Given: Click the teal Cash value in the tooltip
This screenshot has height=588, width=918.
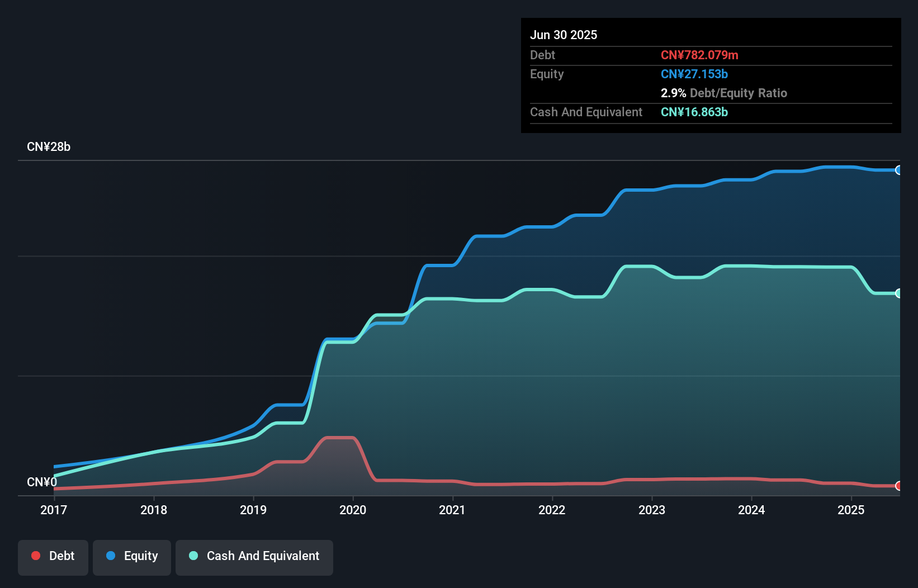Looking at the screenshot, I should [694, 112].
